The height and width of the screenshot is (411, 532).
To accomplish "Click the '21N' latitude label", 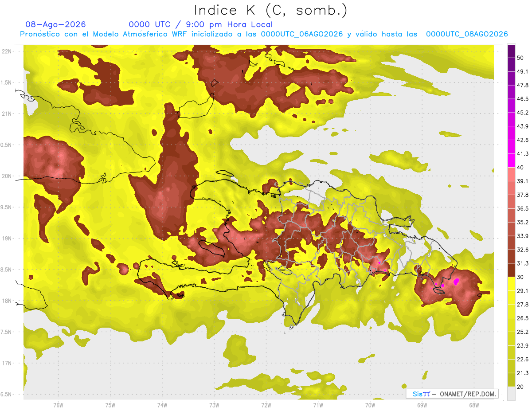I will (x=7, y=114).
